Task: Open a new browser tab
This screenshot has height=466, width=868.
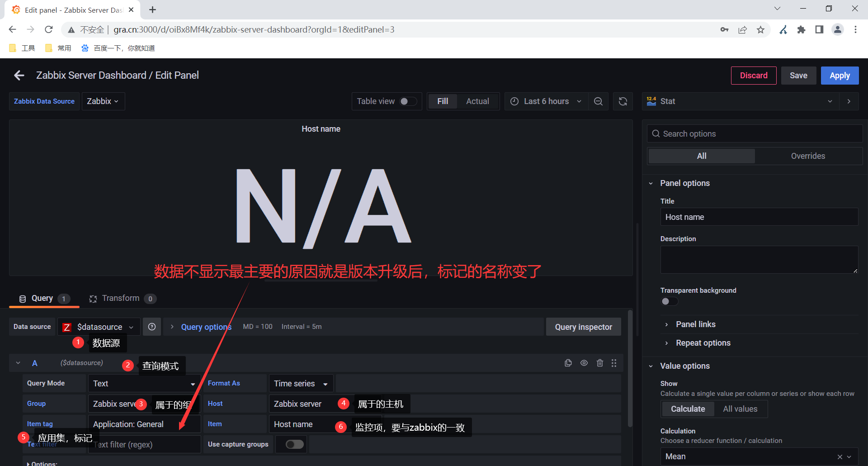Action: [x=153, y=10]
